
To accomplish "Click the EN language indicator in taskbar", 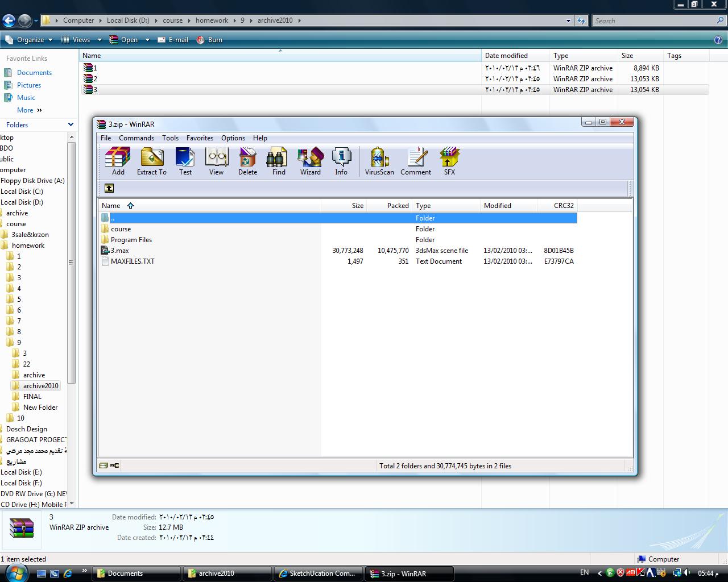I will (x=585, y=572).
